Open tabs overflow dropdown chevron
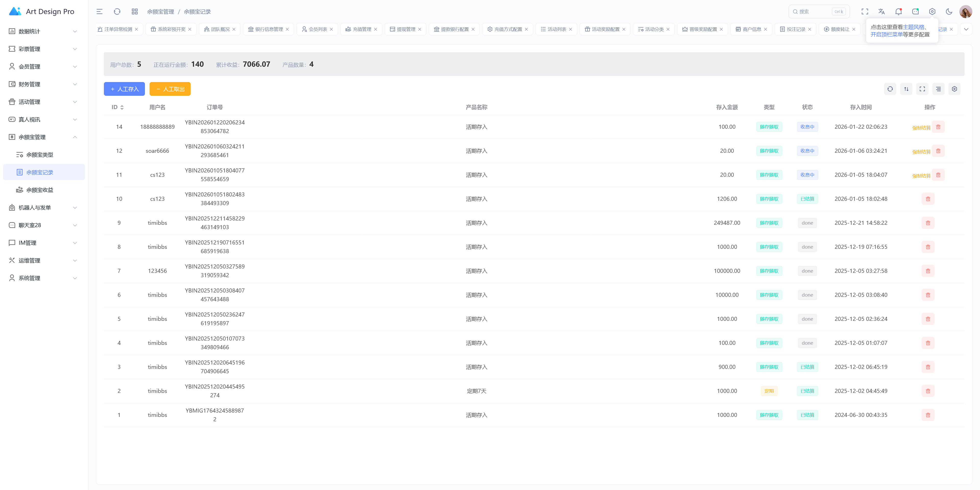Viewport: 980px width, 490px height. tap(966, 29)
